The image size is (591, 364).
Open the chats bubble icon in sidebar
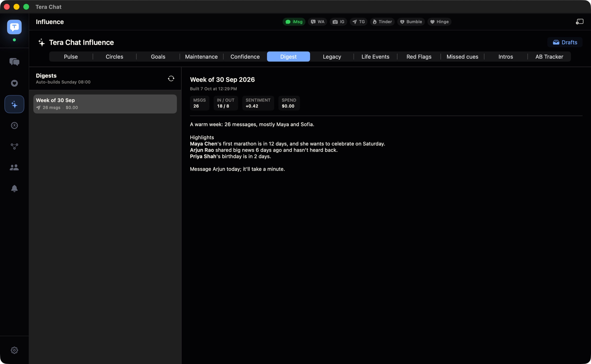pos(14,62)
